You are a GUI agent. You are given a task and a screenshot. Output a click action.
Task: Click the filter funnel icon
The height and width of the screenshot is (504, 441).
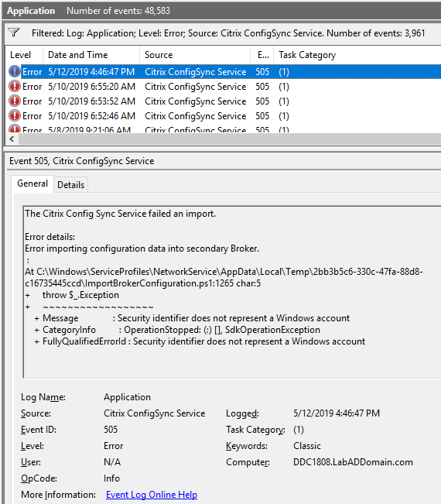tap(14, 33)
